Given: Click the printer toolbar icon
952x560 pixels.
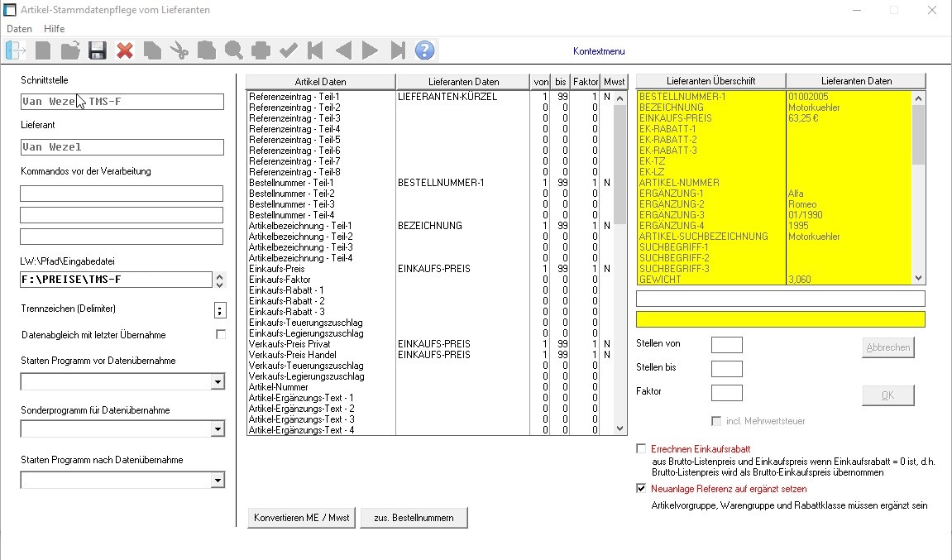Looking at the screenshot, I should click(261, 50).
